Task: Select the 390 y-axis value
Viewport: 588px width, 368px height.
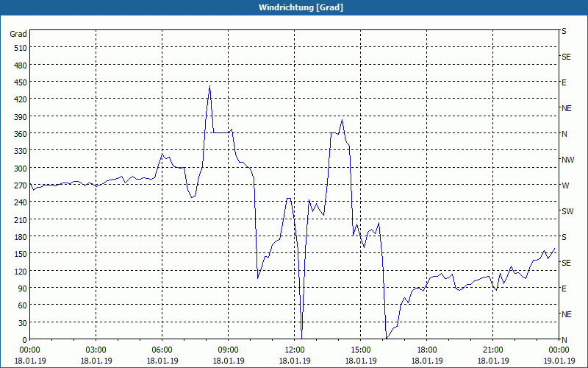Action: coord(21,117)
